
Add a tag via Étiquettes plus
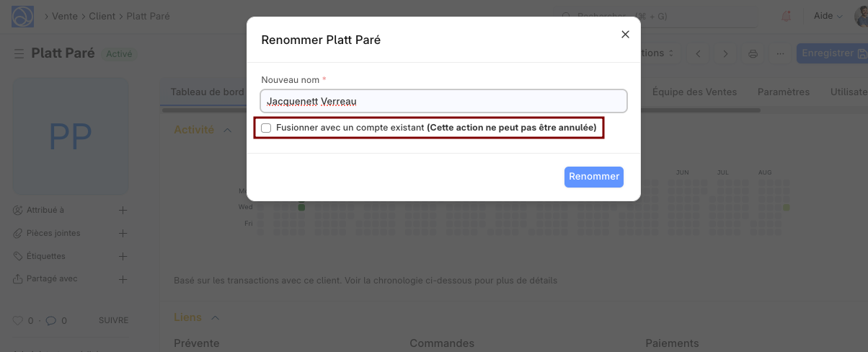coord(123,256)
